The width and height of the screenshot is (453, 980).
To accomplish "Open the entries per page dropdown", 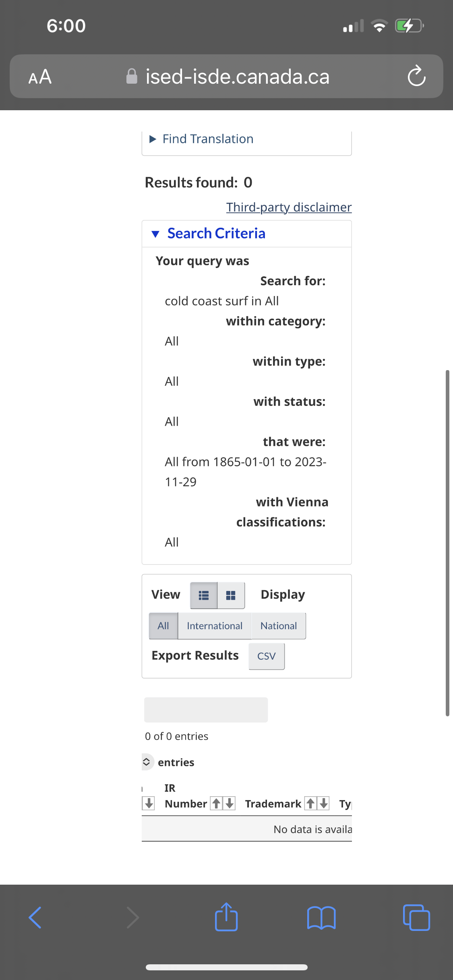I will (x=147, y=762).
